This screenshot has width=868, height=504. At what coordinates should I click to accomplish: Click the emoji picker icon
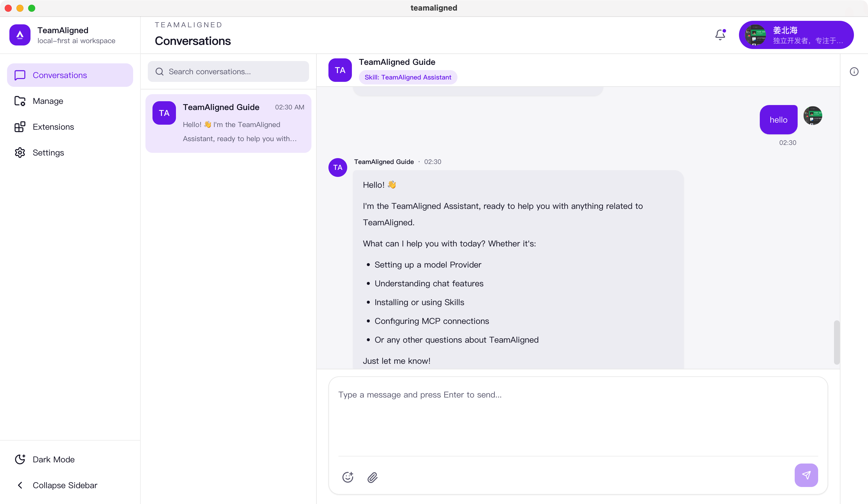[347, 477]
